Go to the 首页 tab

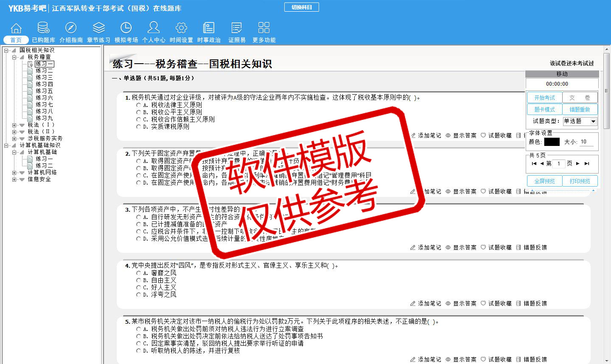(16, 40)
